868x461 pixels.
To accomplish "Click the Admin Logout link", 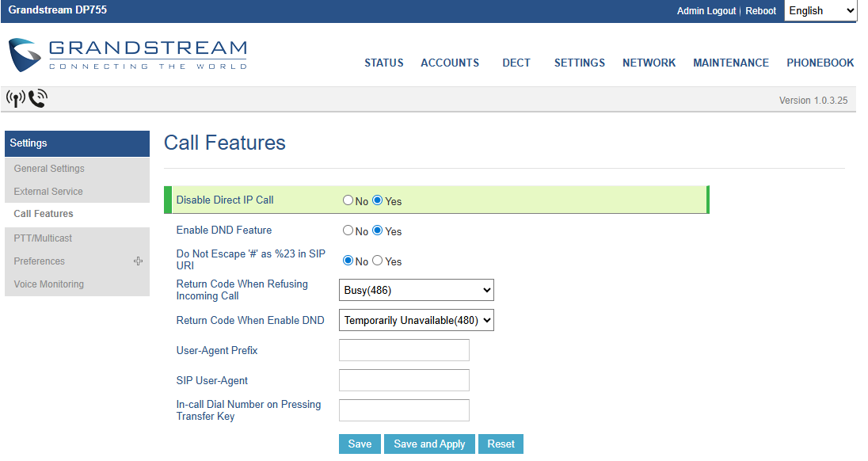I will click(706, 11).
